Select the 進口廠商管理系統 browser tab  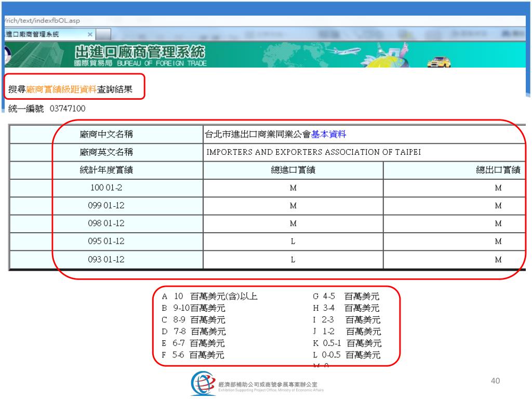click(x=49, y=34)
